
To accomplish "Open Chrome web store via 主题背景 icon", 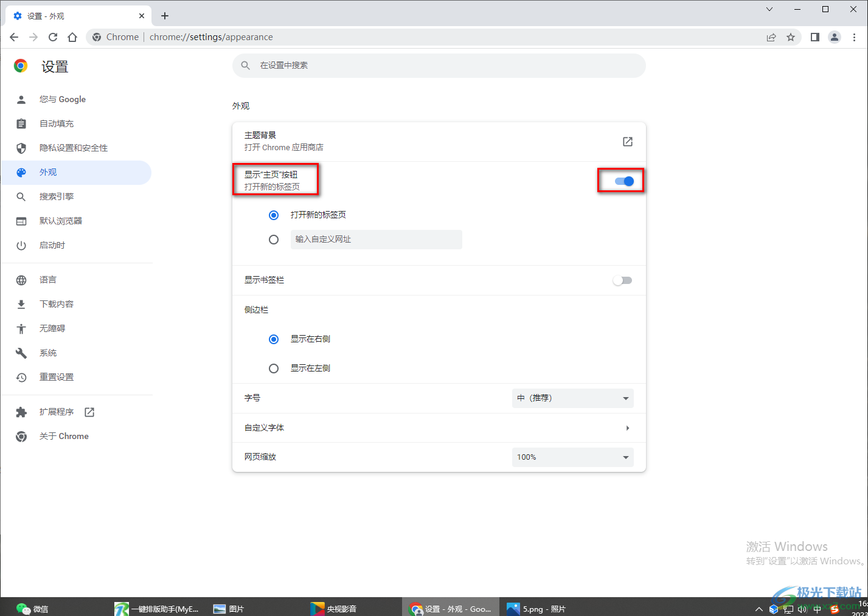I will (628, 142).
